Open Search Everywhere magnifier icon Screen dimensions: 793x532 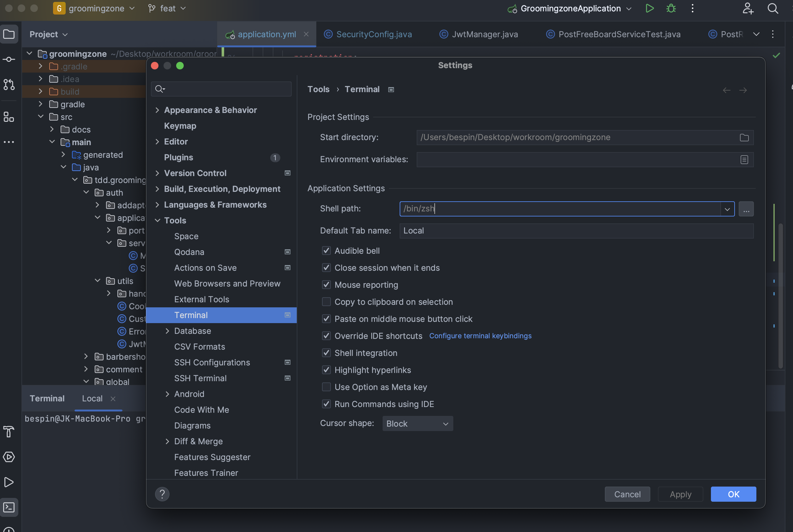click(772, 9)
